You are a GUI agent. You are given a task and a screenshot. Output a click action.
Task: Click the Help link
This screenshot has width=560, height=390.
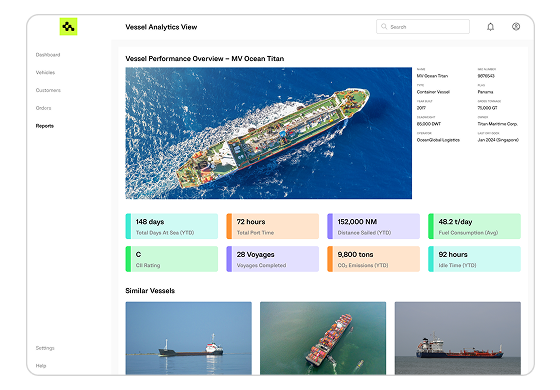pyautogui.click(x=41, y=366)
